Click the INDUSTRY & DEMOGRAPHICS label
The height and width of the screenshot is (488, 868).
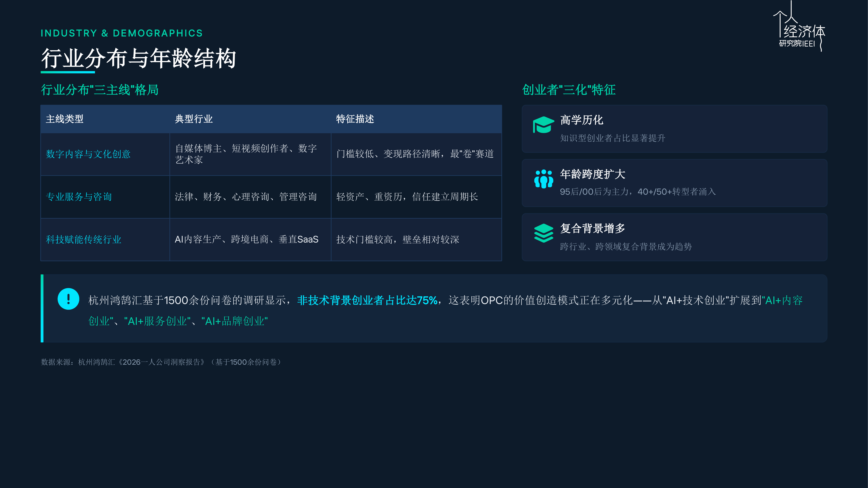(x=122, y=33)
